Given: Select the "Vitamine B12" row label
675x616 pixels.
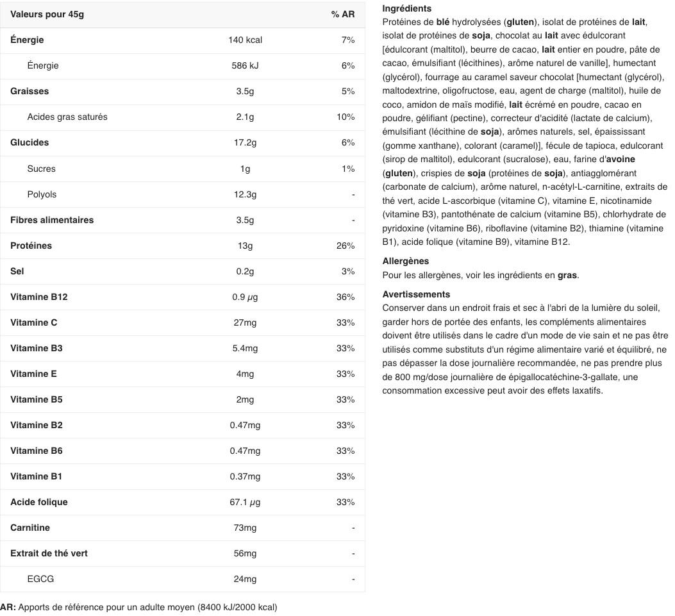Looking at the screenshot, I should (x=38, y=297).
